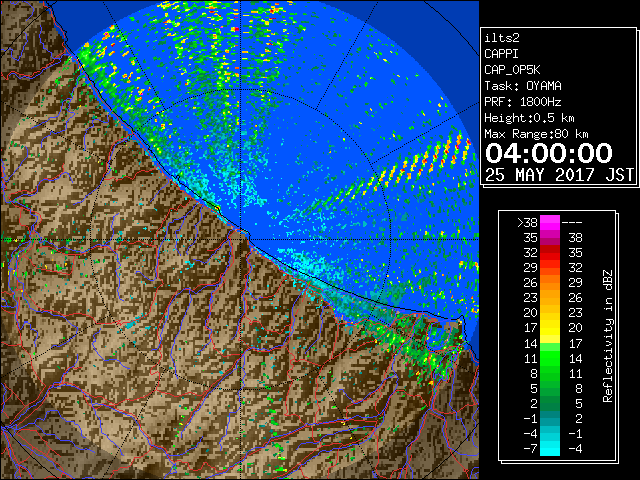
Task: Select the "CAP_OP5K" label
Action: coord(512,70)
